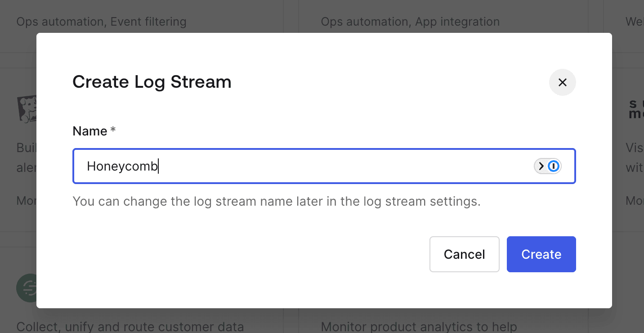Open the 1Password icon in the Name field
644x333 pixels.
point(553,166)
